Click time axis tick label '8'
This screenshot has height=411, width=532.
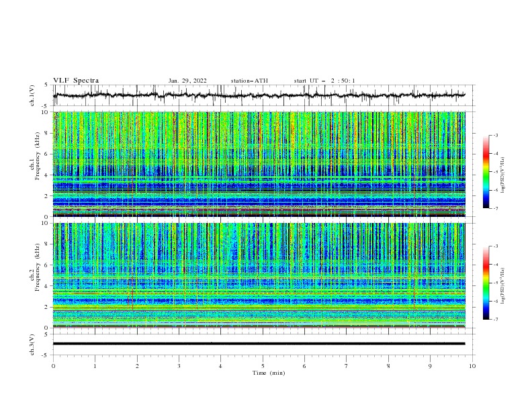pos(388,366)
